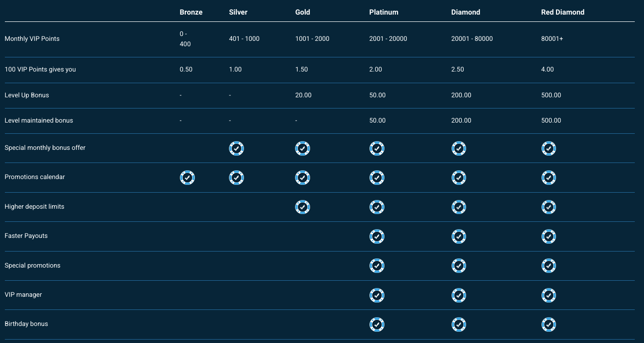Click Red Diamond chip for Birthday bonus
The width and height of the screenshot is (644, 343).
click(548, 325)
